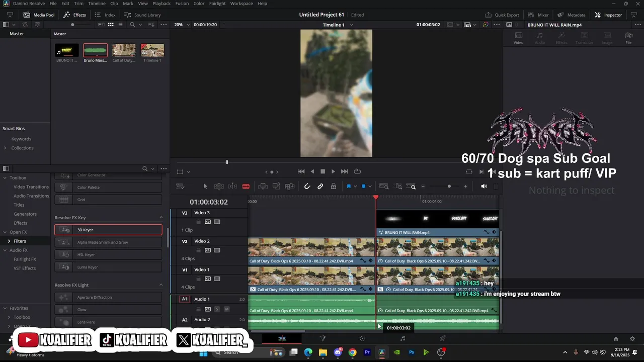Click Detail Zoom icon
Screen dimensions: 644x362
pyautogui.click(x=397, y=187)
